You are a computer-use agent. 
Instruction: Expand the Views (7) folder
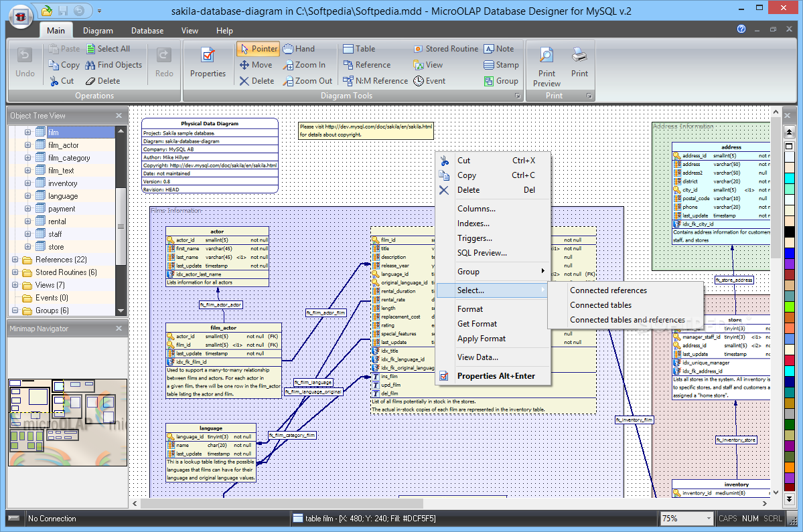tap(15, 285)
